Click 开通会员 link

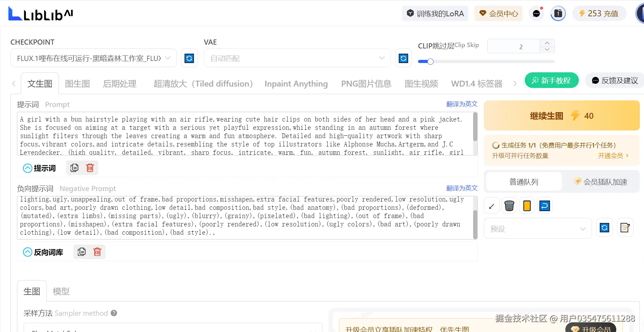coord(613,156)
